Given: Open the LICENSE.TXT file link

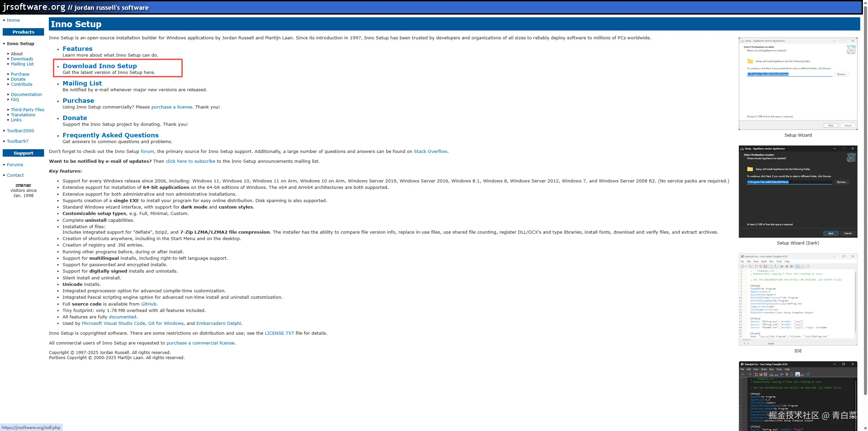Looking at the screenshot, I should [x=279, y=333].
